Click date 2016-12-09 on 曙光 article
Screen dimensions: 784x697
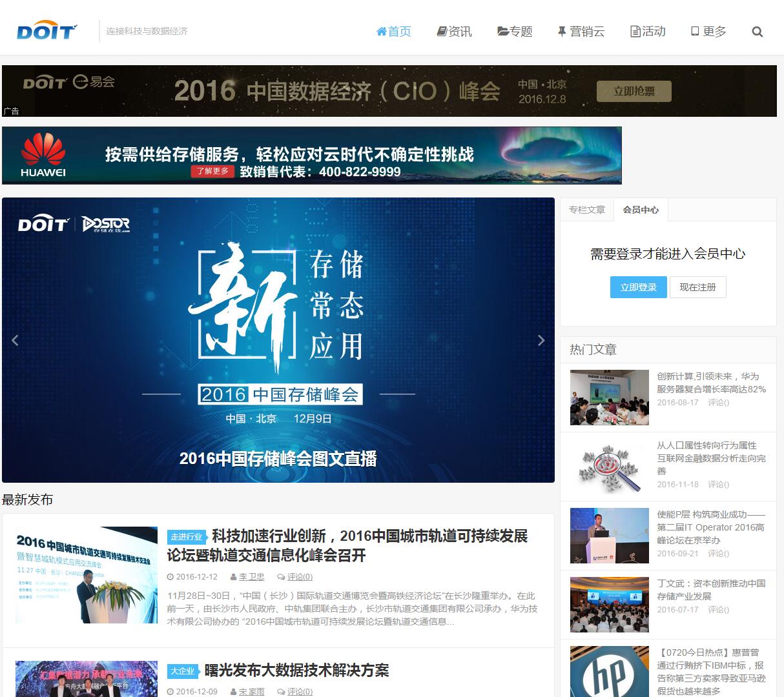(196, 692)
